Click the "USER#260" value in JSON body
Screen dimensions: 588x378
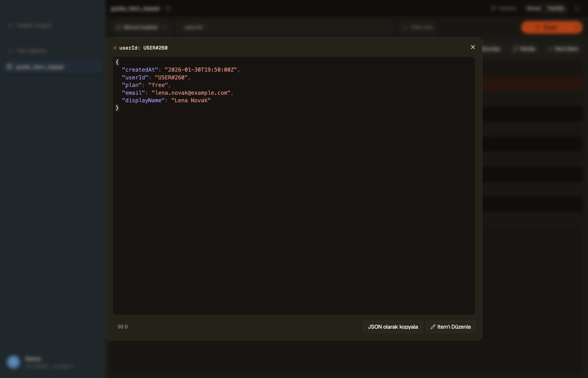(171, 77)
